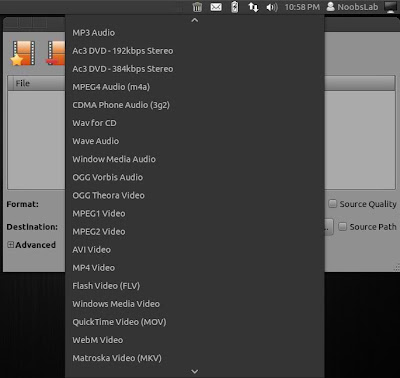400x378 pixels.
Task: Click the add video file star icon
Action: pos(23,53)
